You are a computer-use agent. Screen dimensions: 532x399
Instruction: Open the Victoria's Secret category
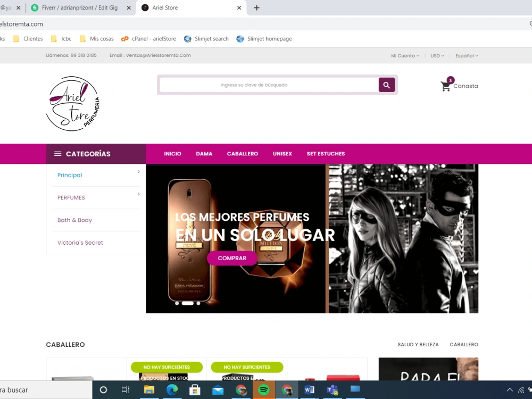(x=80, y=243)
